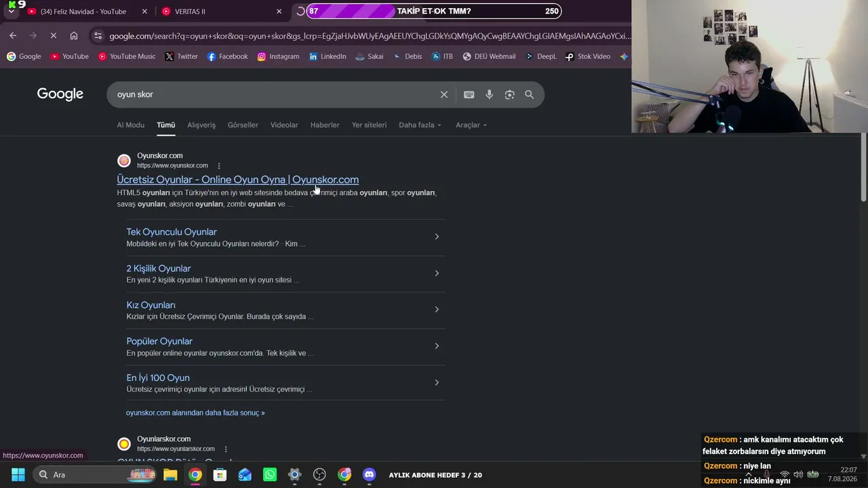Open the Wi-Fi network tray icon
The height and width of the screenshot is (488, 868).
(x=785, y=474)
